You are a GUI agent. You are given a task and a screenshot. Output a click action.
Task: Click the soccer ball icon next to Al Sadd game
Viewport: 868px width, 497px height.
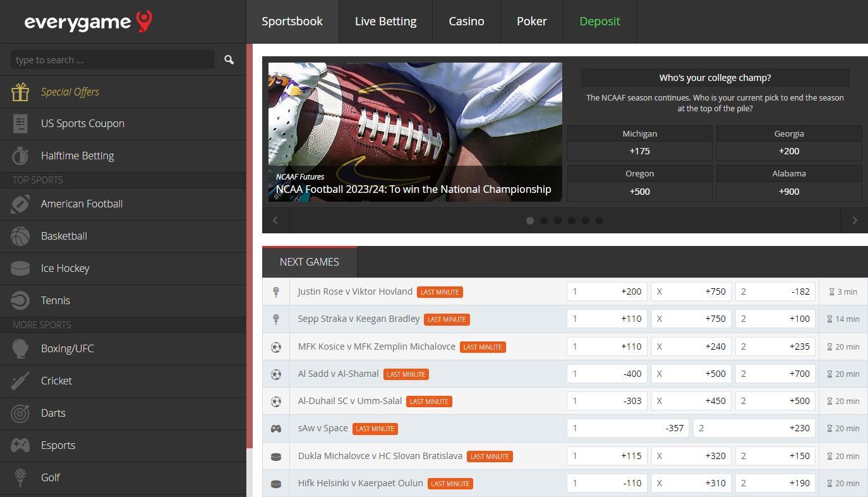[276, 374]
